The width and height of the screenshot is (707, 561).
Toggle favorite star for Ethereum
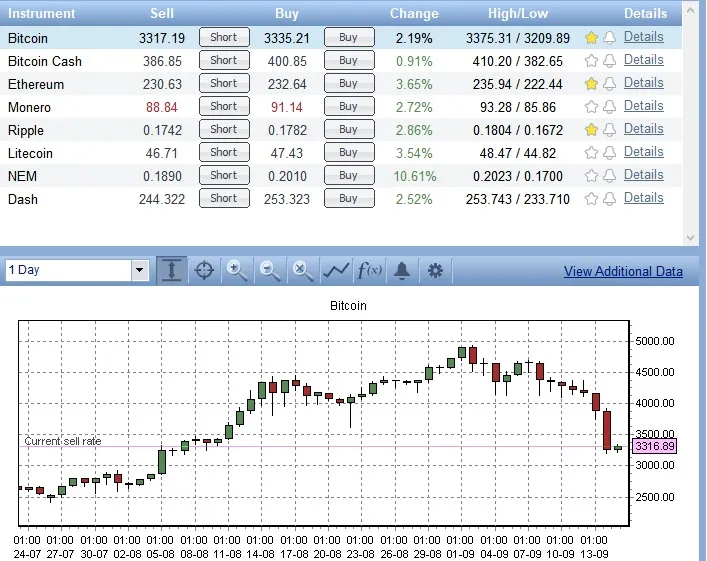coord(591,84)
